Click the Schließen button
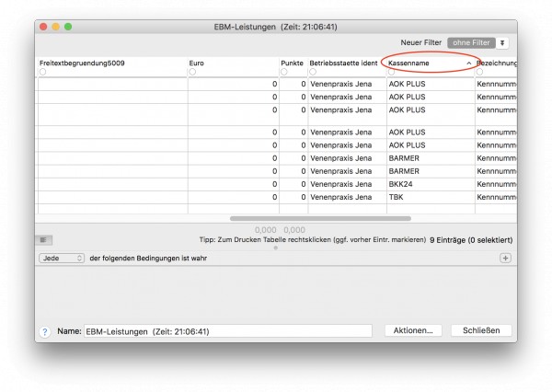 tap(481, 330)
